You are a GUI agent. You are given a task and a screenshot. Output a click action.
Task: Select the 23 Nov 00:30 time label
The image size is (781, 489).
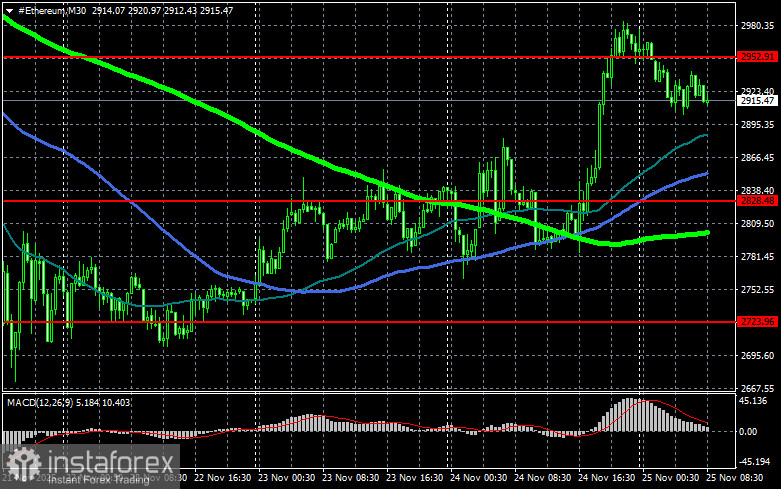[286, 478]
